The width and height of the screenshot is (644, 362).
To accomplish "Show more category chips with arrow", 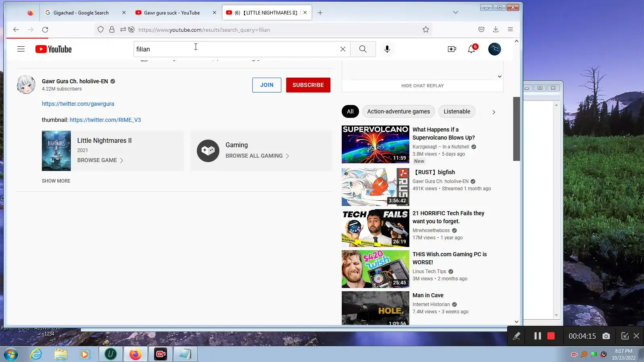I will pyautogui.click(x=494, y=112).
